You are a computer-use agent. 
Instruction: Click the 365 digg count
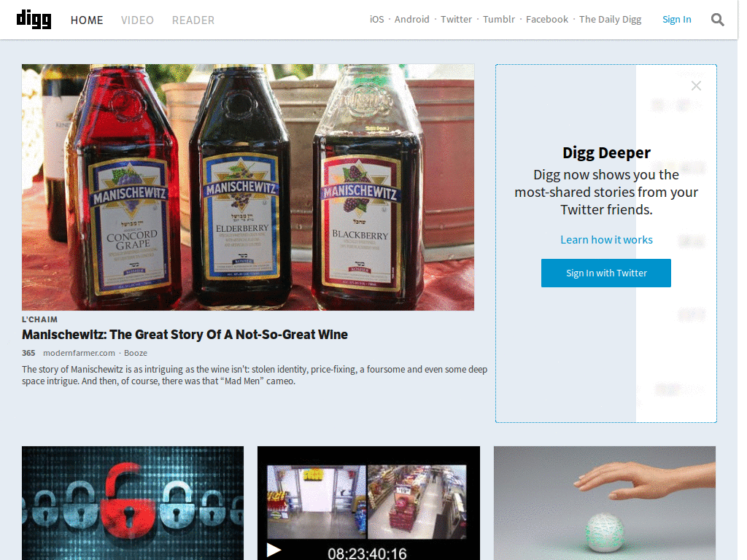click(x=28, y=353)
